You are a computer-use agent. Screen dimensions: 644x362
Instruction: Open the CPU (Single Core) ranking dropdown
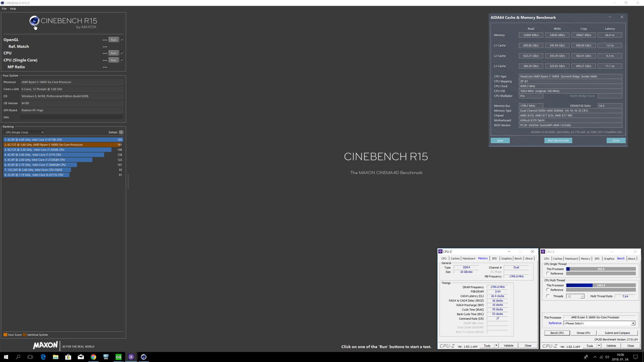[24, 132]
